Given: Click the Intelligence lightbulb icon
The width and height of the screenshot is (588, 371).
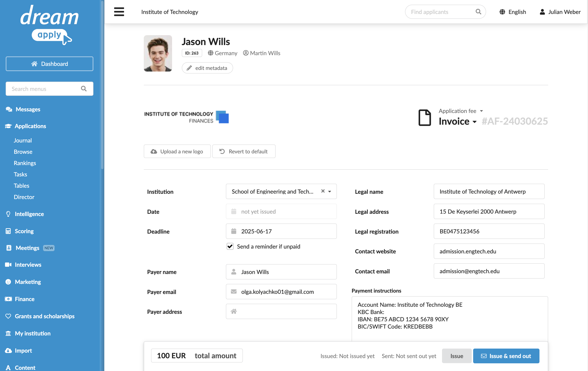Looking at the screenshot, I should pos(8,214).
